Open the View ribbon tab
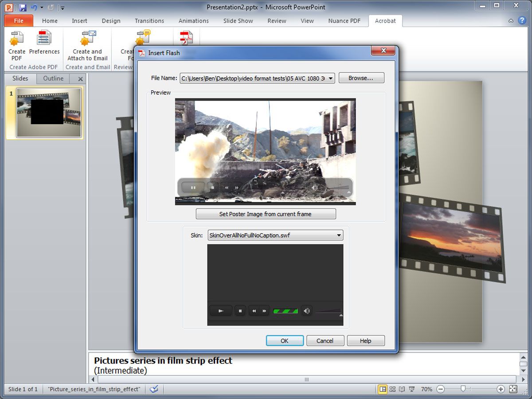The image size is (532, 399). 307,21
